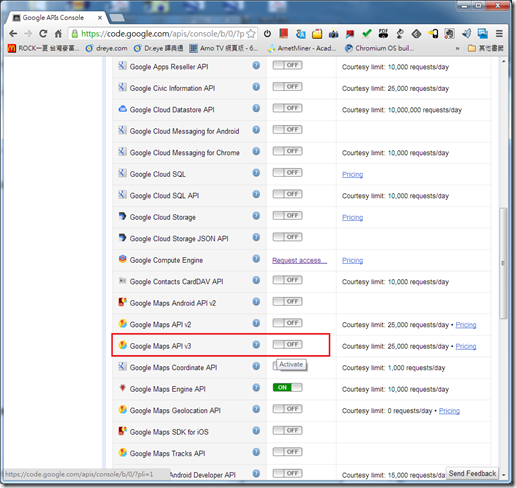
Task: Open Pricing link for Google Maps Geolocation API
Action: coord(449,411)
